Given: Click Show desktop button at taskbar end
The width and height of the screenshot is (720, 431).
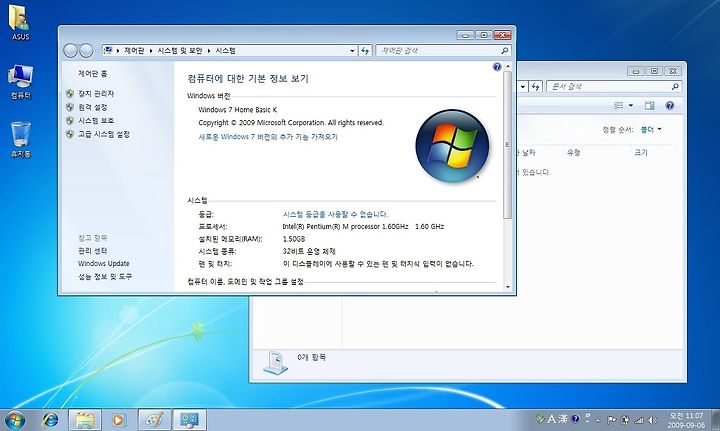Looking at the screenshot, I should 715,420.
